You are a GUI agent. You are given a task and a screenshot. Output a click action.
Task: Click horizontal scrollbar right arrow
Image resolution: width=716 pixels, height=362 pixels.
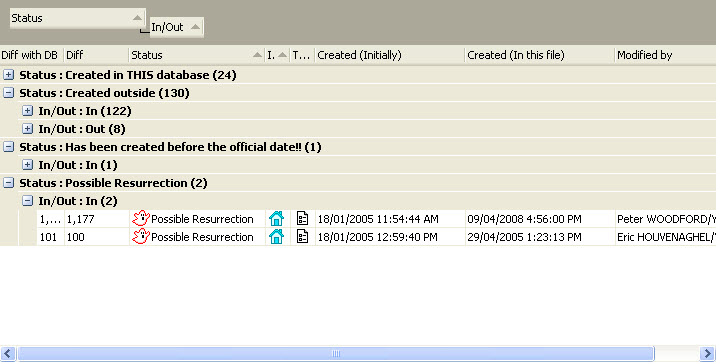[707, 353]
